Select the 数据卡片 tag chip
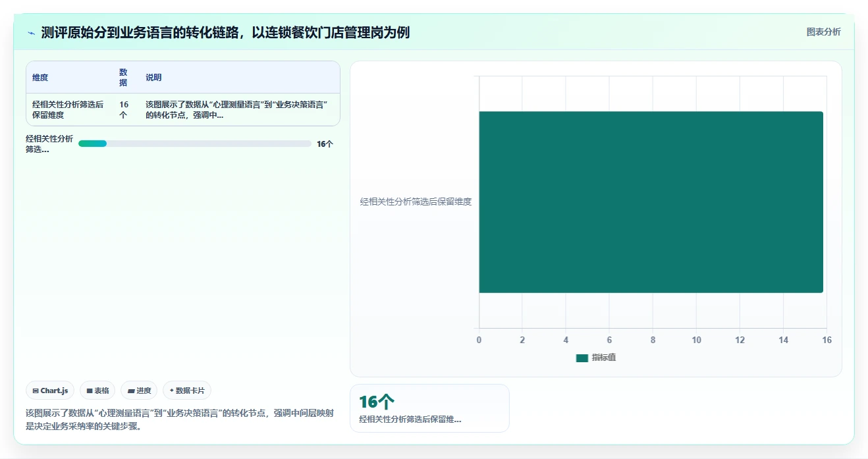868x459 pixels. [x=187, y=391]
